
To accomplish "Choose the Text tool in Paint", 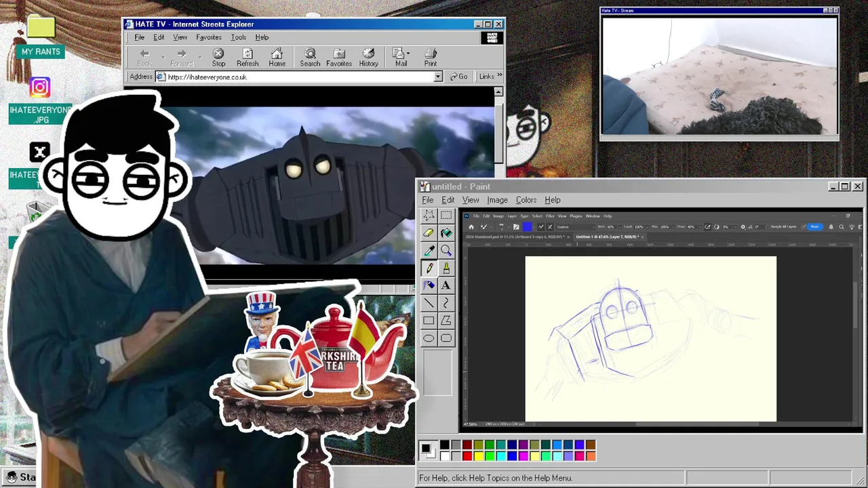I will click(446, 285).
